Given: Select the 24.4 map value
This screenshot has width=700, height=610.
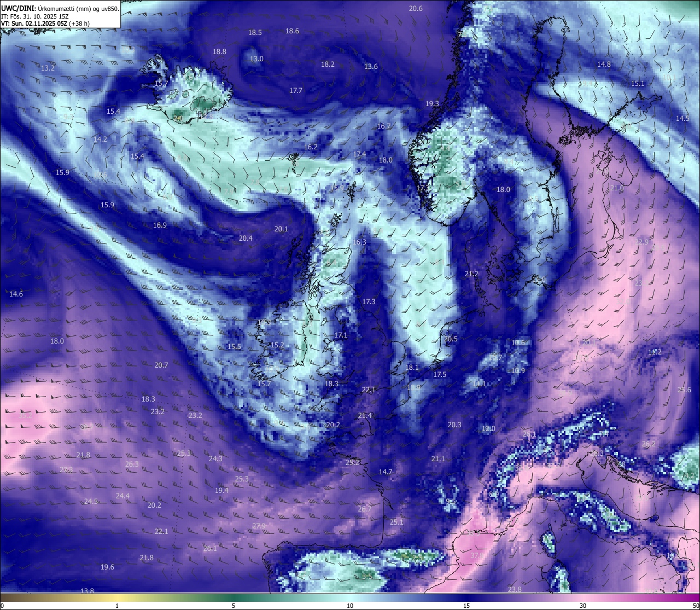Looking at the screenshot, I should tap(122, 496).
